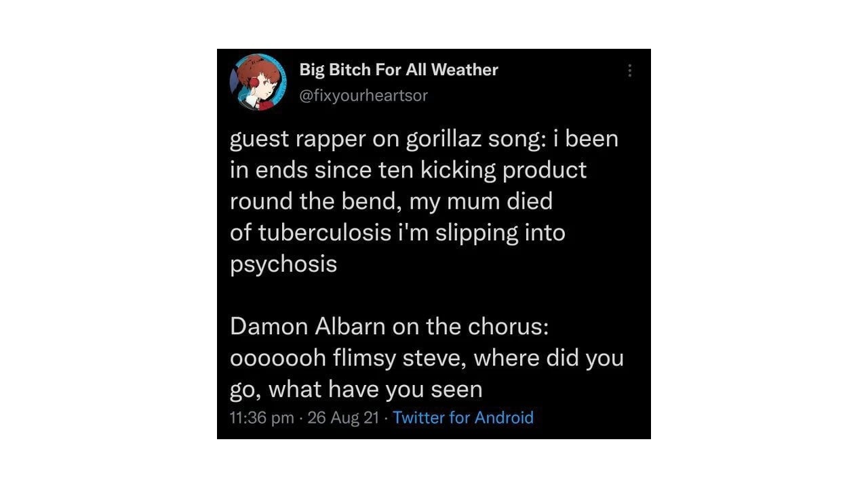Select the word gorillaz in the tweet

tap(444, 139)
